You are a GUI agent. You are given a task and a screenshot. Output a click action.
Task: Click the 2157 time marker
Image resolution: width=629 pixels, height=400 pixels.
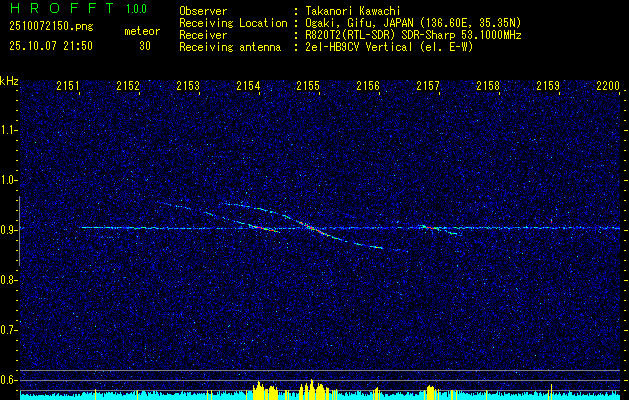[428, 86]
